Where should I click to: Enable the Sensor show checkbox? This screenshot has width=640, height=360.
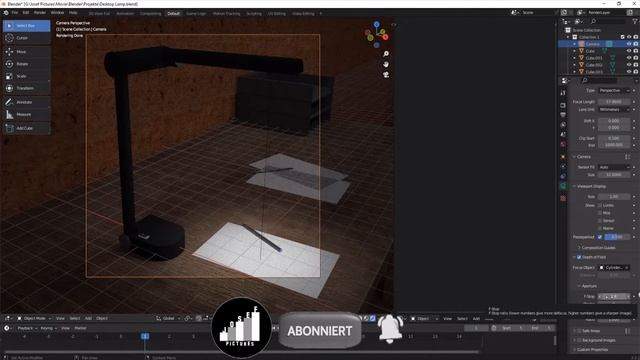[600, 221]
